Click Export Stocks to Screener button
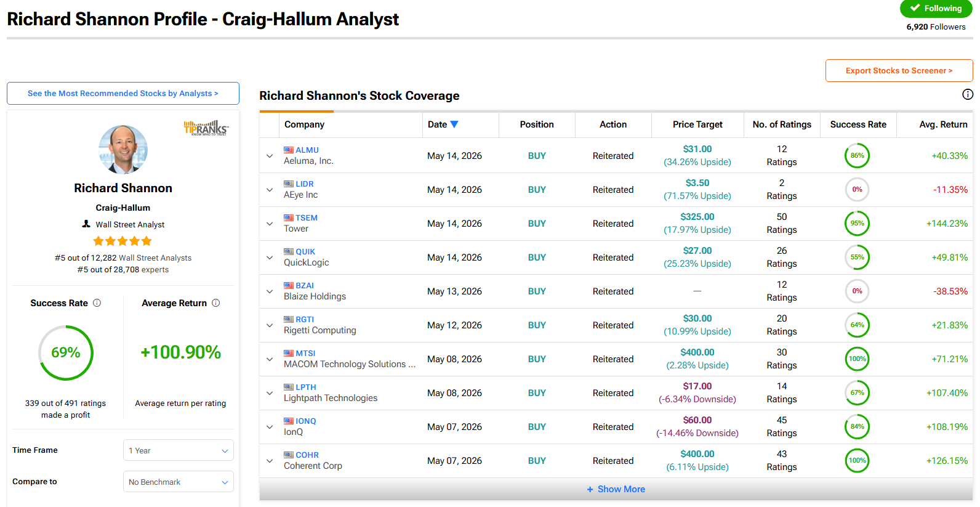 (x=899, y=71)
